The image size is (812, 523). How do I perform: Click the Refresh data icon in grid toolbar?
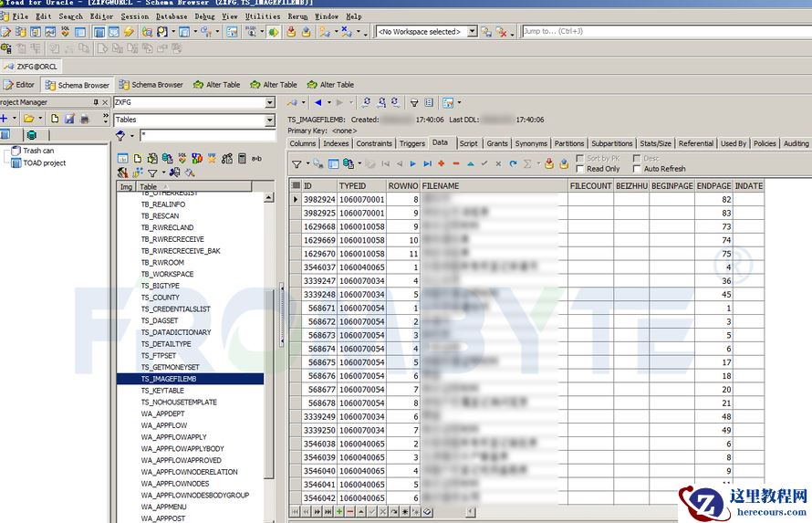click(x=513, y=164)
